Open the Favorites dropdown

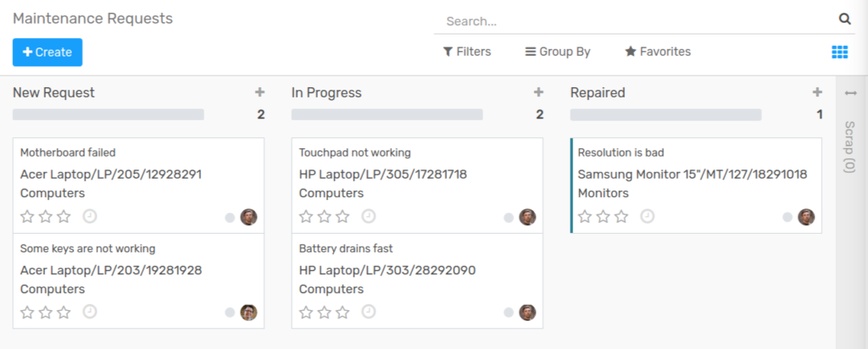[658, 52]
